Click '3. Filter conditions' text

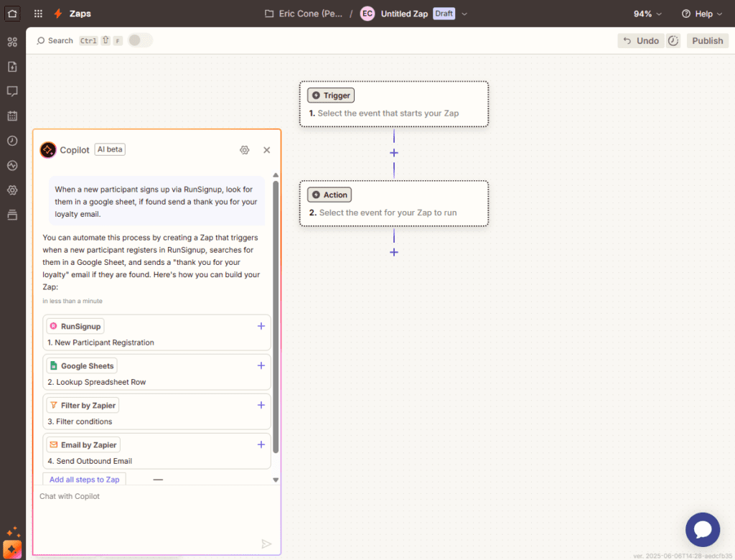coord(80,421)
